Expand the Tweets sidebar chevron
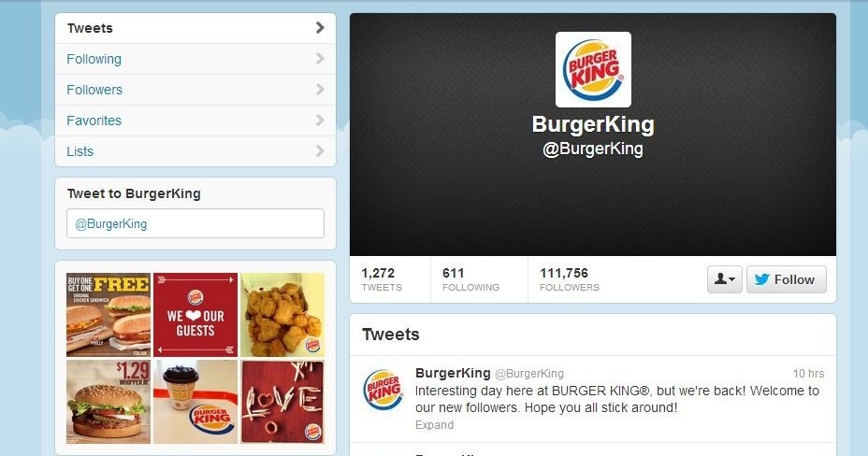 [x=320, y=28]
